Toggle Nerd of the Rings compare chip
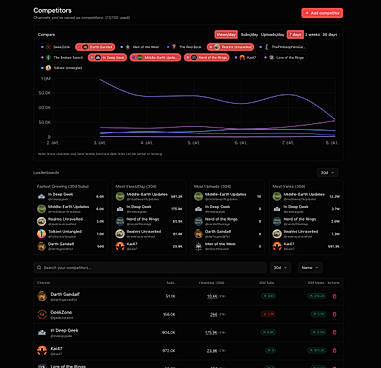Viewport: 381px width, 368px height. pyautogui.click(x=207, y=58)
